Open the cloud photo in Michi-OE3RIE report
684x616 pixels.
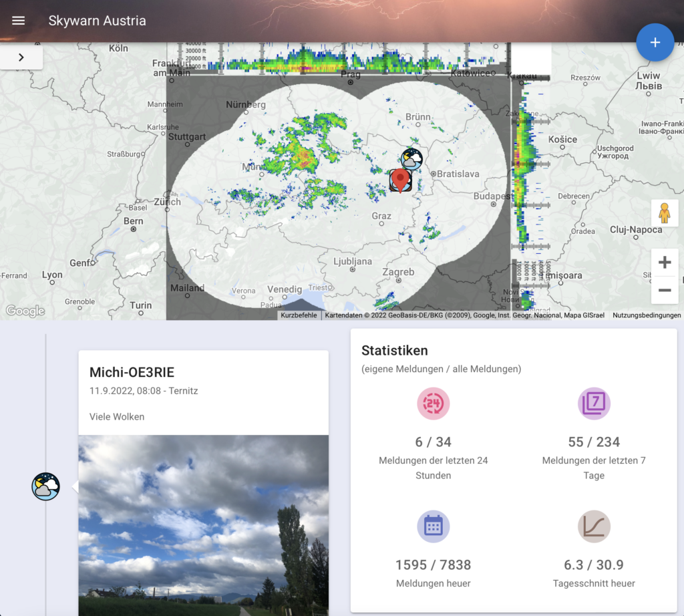tap(203, 525)
